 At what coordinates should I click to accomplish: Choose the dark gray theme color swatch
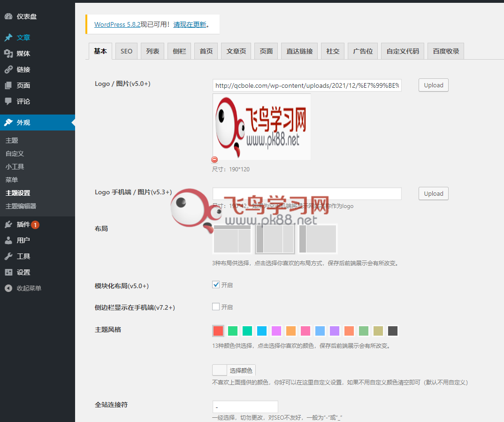[393, 331]
